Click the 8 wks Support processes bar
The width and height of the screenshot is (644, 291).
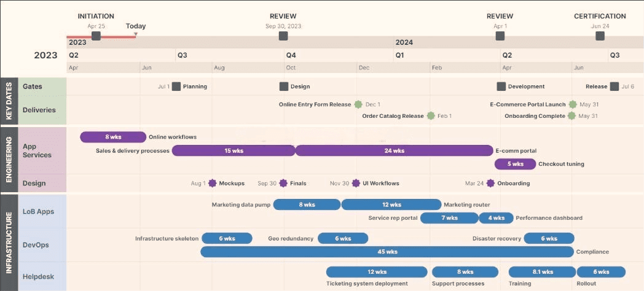(465, 272)
